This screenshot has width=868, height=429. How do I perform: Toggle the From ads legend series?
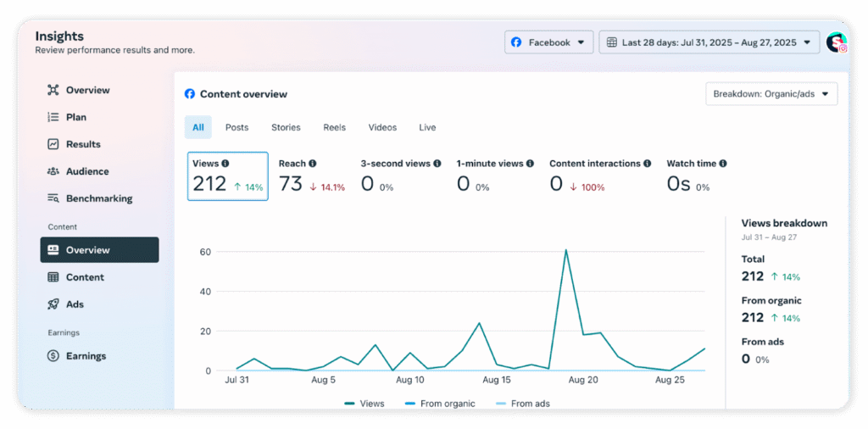tap(522, 404)
